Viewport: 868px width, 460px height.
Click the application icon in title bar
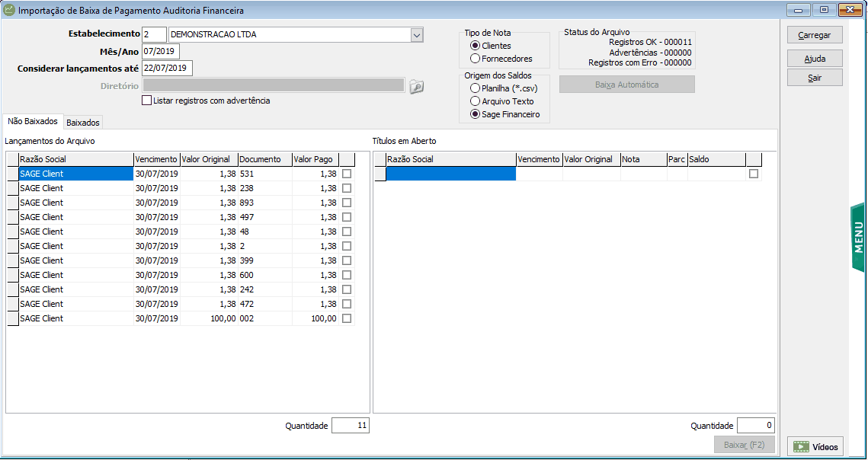click(x=9, y=11)
